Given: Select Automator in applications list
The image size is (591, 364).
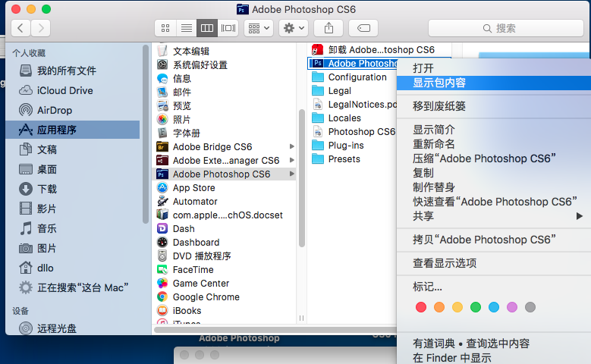Looking at the screenshot, I should click(224, 201).
